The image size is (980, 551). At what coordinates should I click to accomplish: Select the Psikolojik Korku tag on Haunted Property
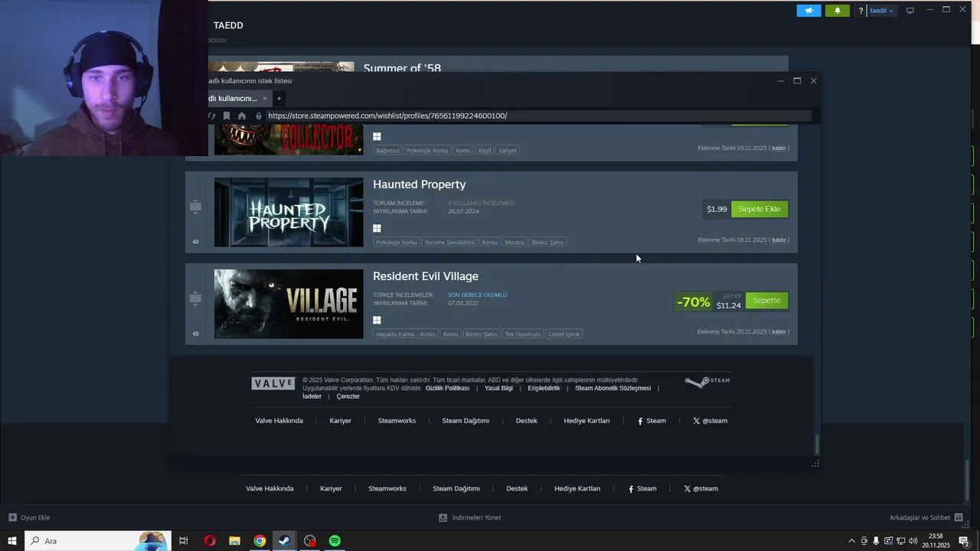coord(397,242)
